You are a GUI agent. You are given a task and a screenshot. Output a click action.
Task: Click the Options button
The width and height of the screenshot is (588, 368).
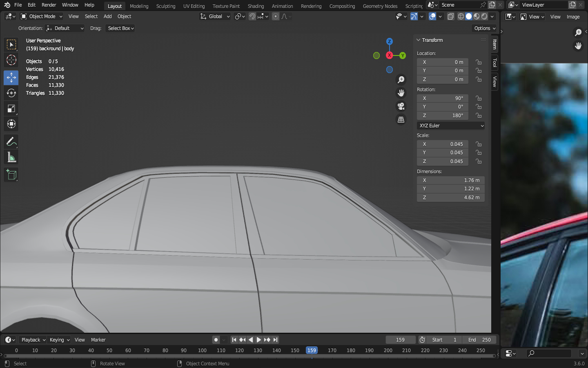[485, 28]
